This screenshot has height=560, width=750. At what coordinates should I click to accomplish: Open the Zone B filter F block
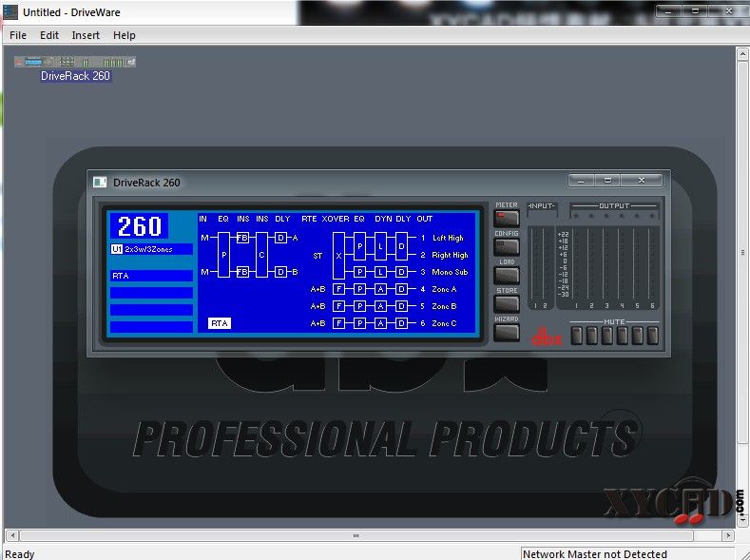[338, 306]
